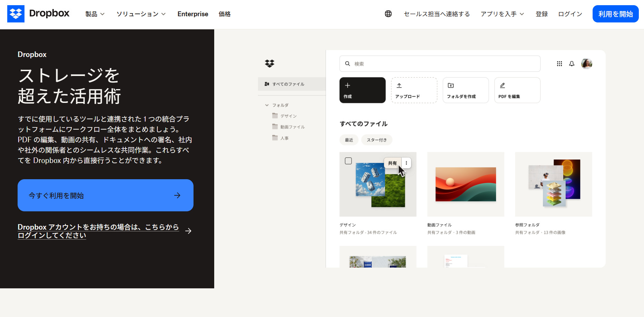Expand the アプリを入手 dropdown

pos(502,14)
